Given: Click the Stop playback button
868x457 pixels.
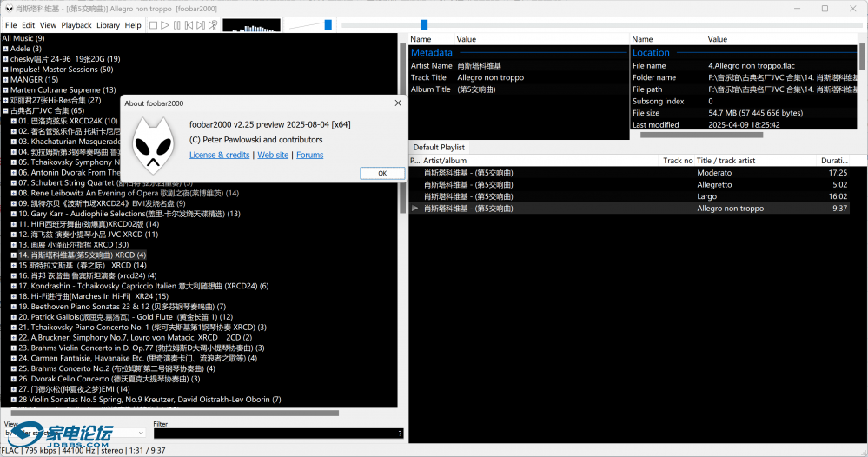Looking at the screenshot, I should click(x=153, y=25).
